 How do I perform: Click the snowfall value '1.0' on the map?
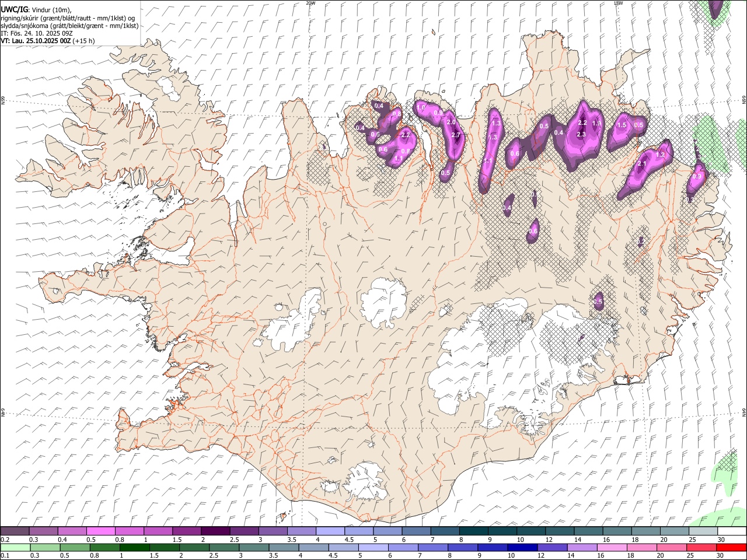click(421, 108)
